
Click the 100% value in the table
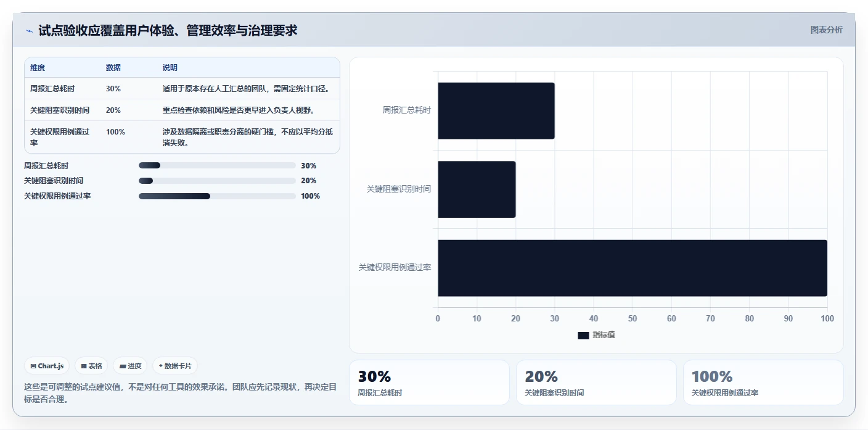[x=115, y=132]
